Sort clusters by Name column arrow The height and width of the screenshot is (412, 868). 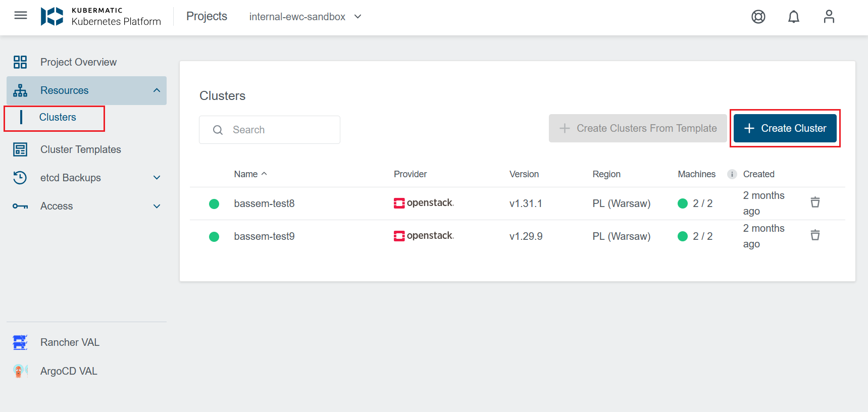pos(264,174)
